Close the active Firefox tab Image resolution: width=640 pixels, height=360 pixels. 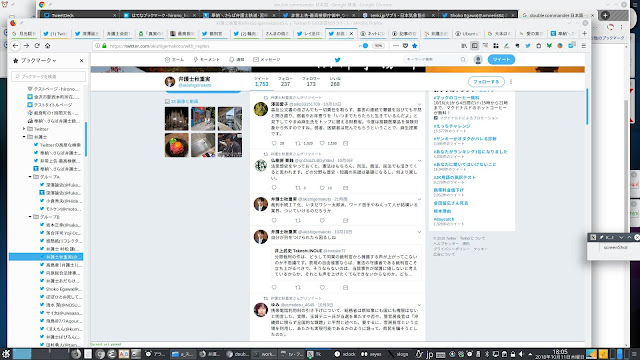pos(351,33)
